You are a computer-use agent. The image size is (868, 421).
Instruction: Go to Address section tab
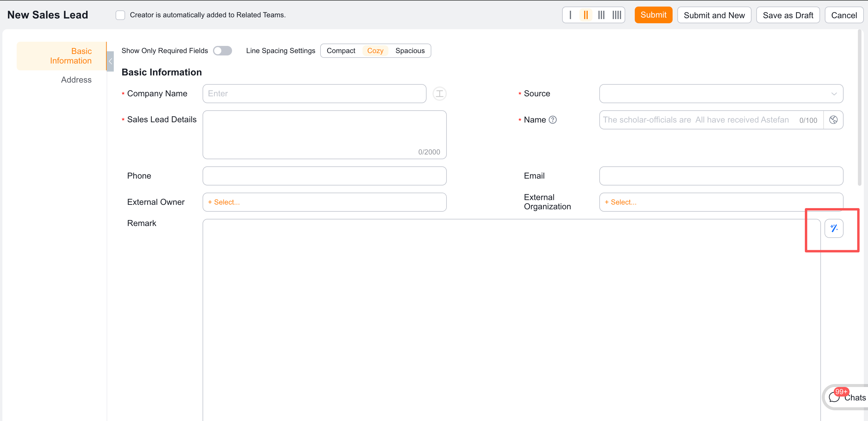tap(76, 80)
